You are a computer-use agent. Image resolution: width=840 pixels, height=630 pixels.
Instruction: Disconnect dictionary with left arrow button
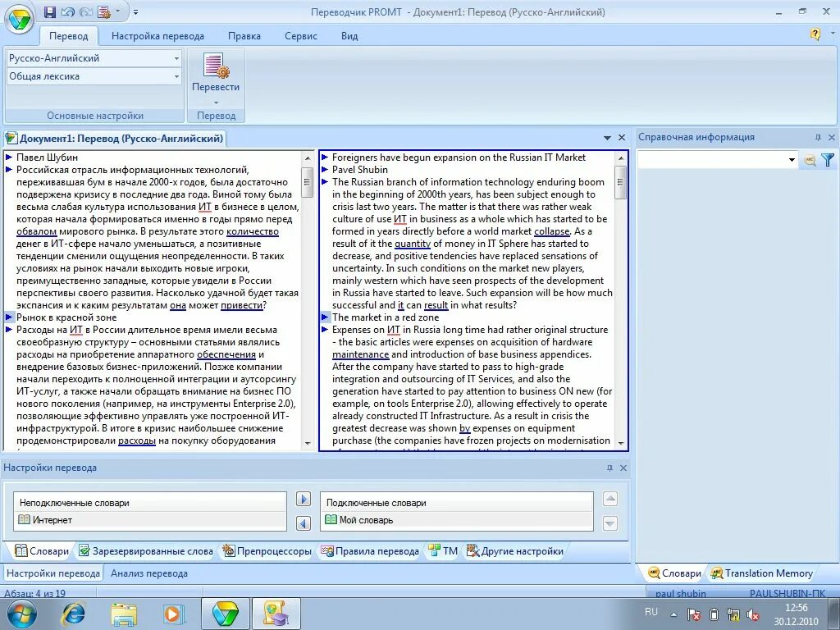point(304,523)
